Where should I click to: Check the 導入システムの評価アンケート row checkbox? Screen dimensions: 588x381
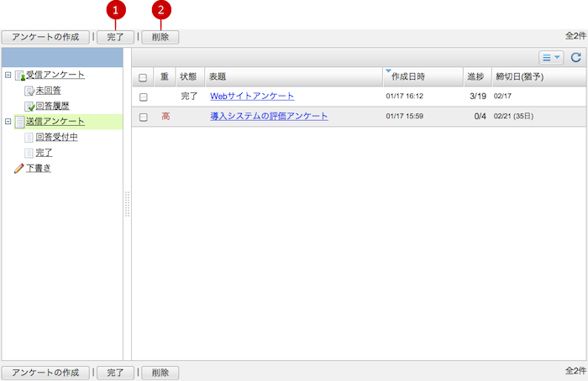(x=144, y=117)
